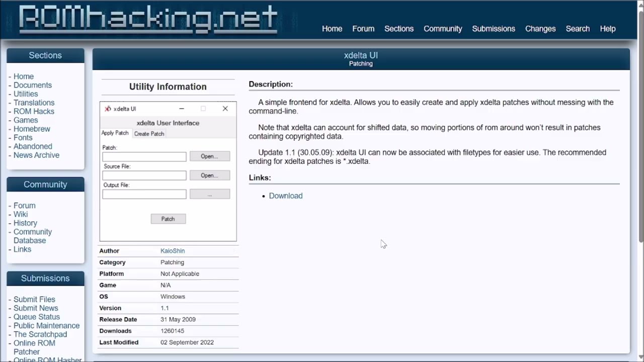Go to Search in the top navigation
Image resolution: width=644 pixels, height=362 pixels.
coord(578,29)
